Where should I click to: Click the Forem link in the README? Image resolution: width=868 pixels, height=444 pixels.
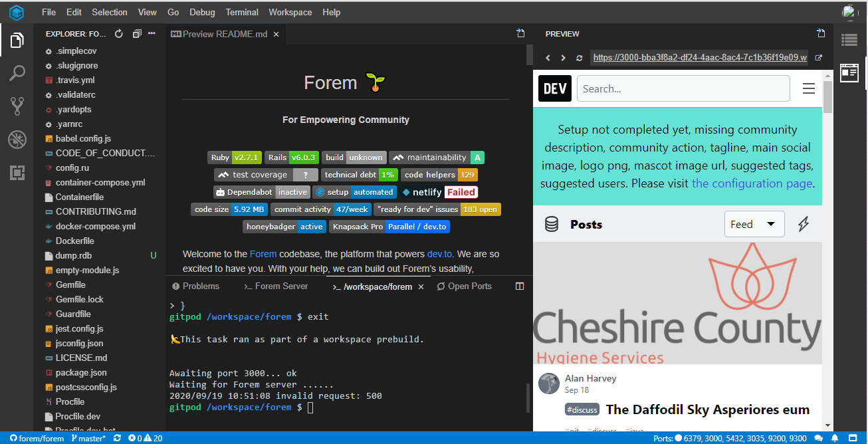tap(263, 254)
